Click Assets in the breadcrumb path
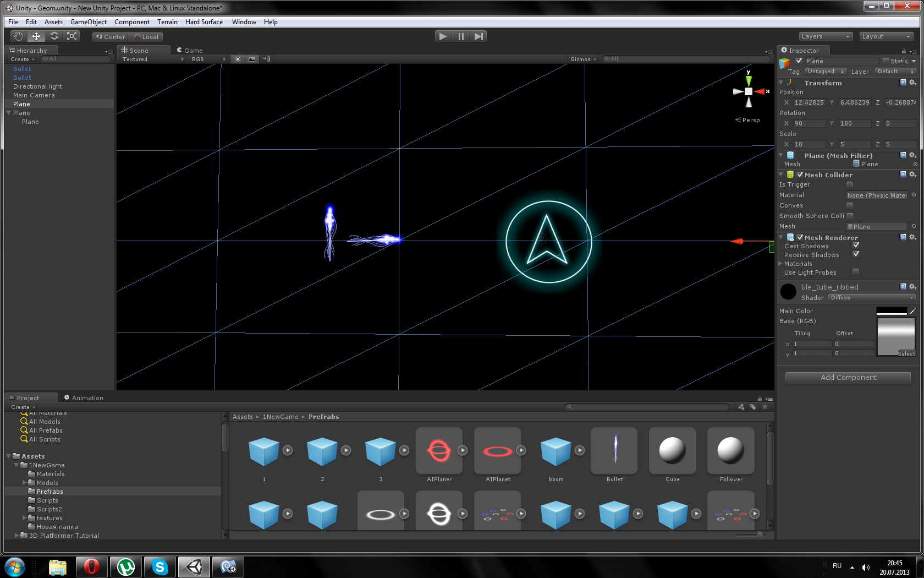Screen dimensions: 924x578 [x=243, y=417]
